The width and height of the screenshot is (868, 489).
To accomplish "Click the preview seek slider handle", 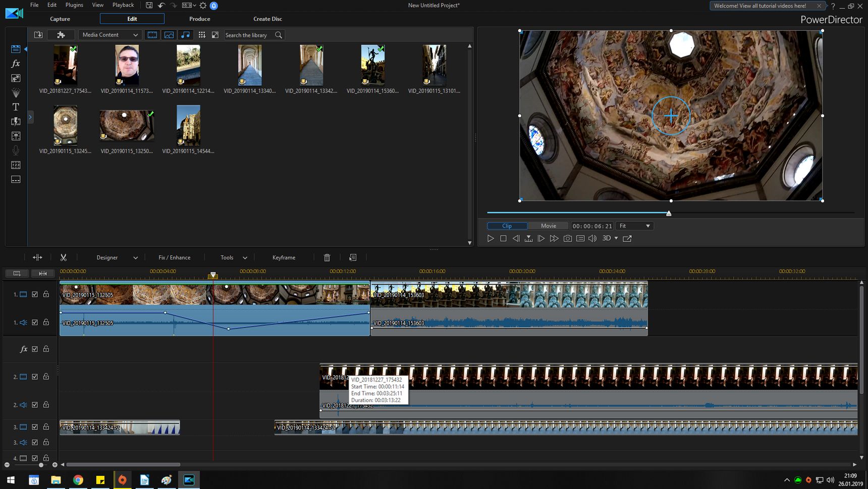I will [x=669, y=213].
